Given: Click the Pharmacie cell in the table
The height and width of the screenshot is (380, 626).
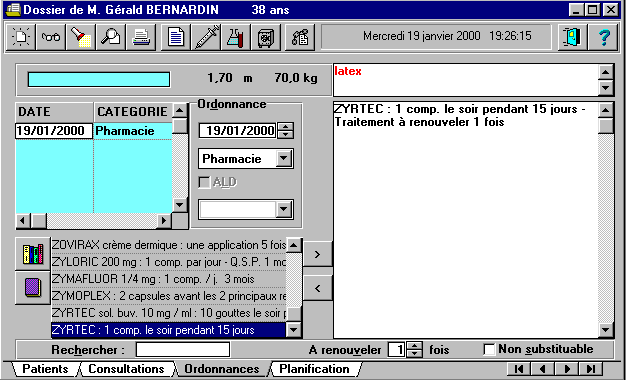Looking at the screenshot, I should tap(133, 131).
